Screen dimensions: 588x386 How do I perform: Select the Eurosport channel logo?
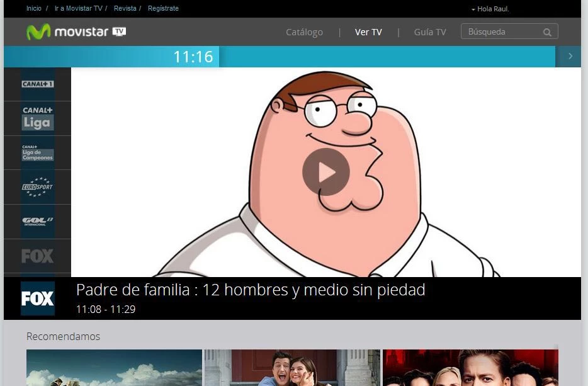pos(37,186)
